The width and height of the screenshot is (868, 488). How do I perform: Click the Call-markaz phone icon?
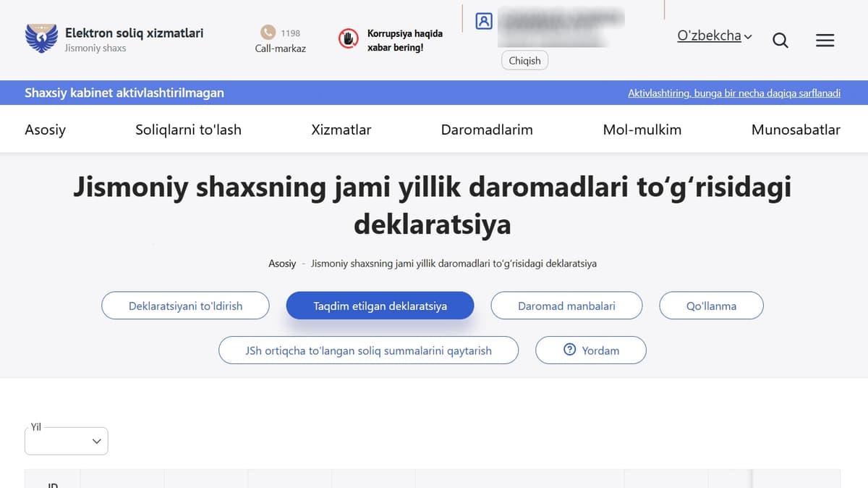(268, 33)
